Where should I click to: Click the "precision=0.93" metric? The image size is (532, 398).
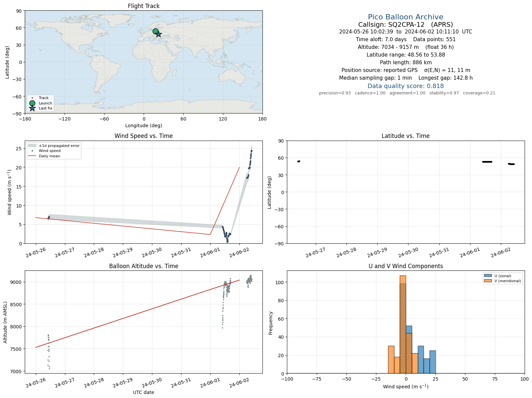[x=335, y=93]
